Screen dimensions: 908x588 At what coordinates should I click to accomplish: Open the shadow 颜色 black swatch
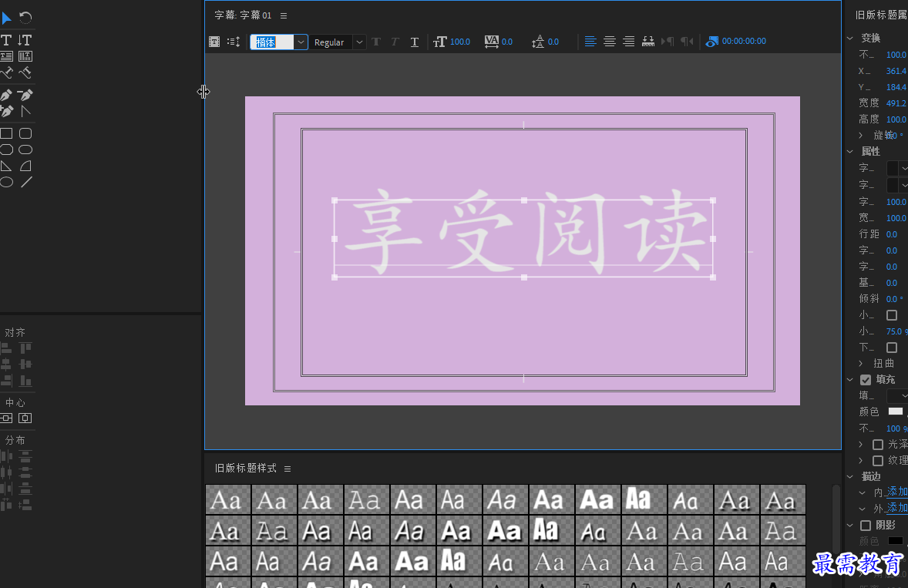[x=895, y=541]
